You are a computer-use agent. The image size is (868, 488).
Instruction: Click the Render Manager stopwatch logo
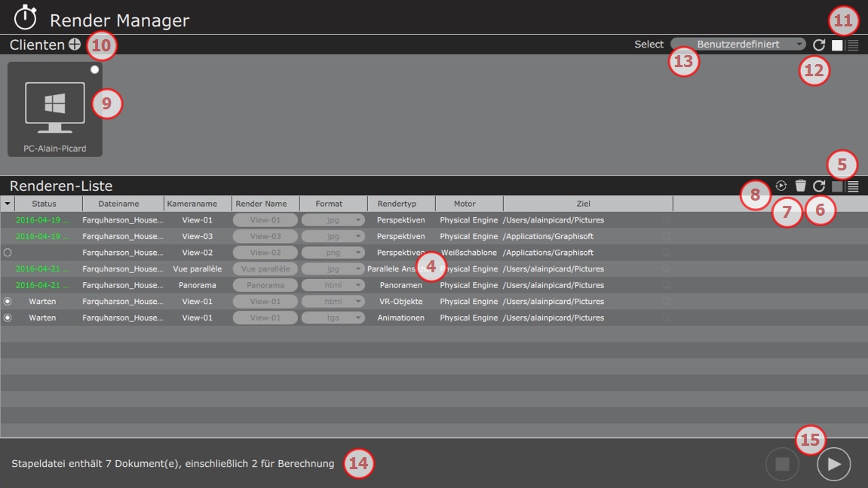(x=23, y=19)
